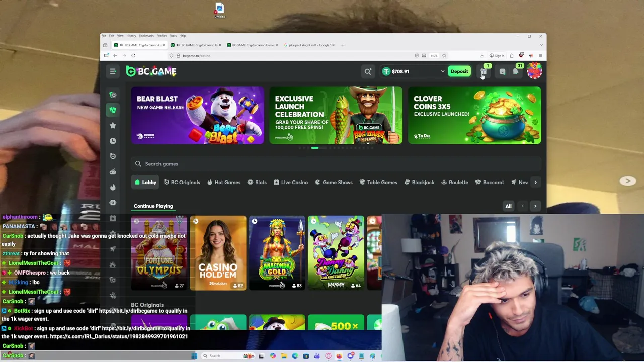Launch the Casino Hold'em game

[x=218, y=253]
